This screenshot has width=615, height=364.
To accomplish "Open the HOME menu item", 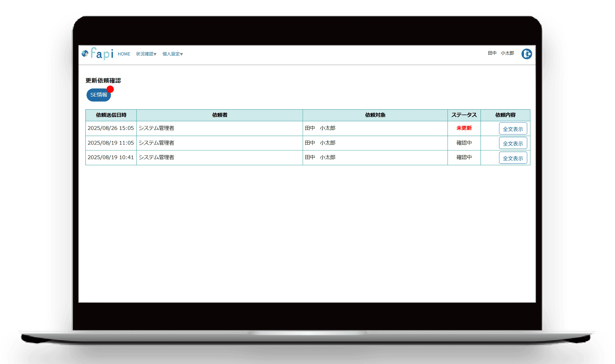I will (x=124, y=54).
